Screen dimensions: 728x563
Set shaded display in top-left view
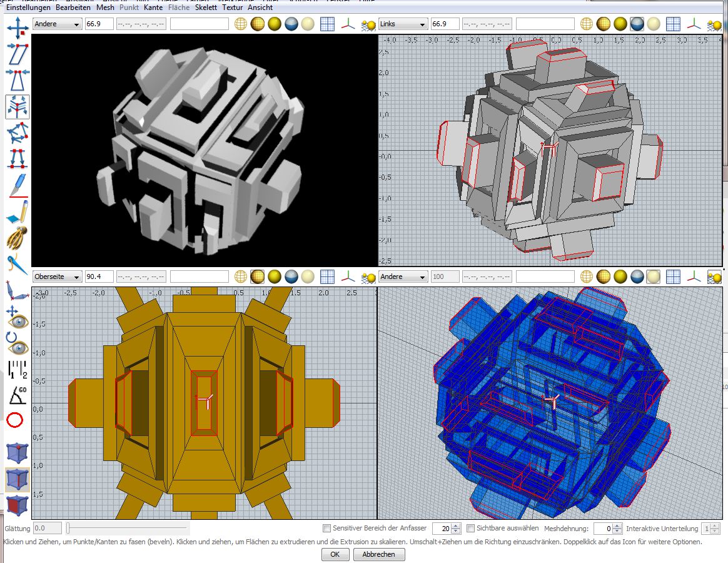(x=257, y=24)
